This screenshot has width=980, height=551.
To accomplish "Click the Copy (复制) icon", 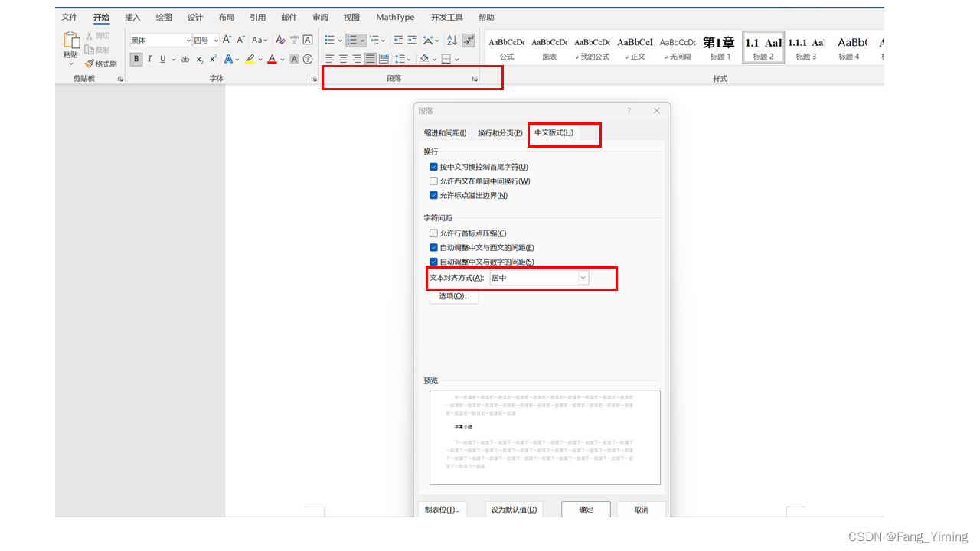I will [90, 50].
